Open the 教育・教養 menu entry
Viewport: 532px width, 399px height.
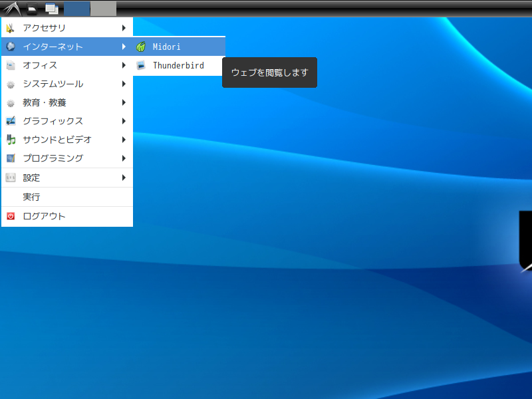(67, 102)
